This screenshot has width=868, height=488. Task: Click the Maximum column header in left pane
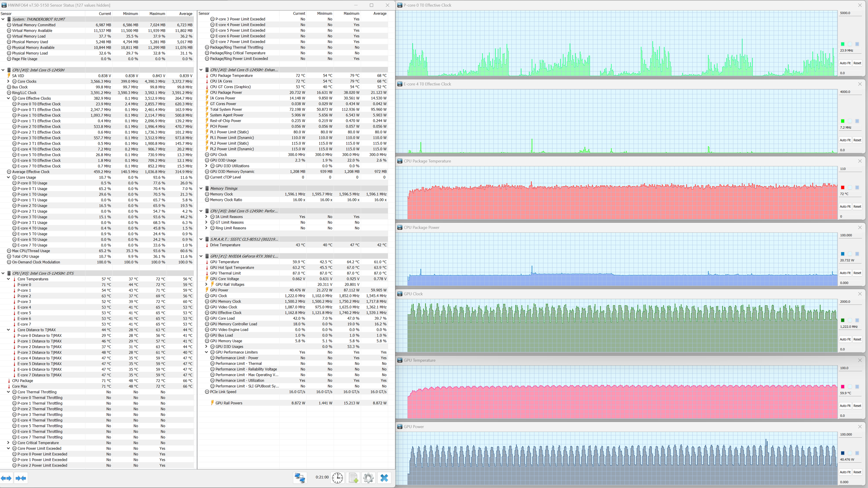click(157, 14)
